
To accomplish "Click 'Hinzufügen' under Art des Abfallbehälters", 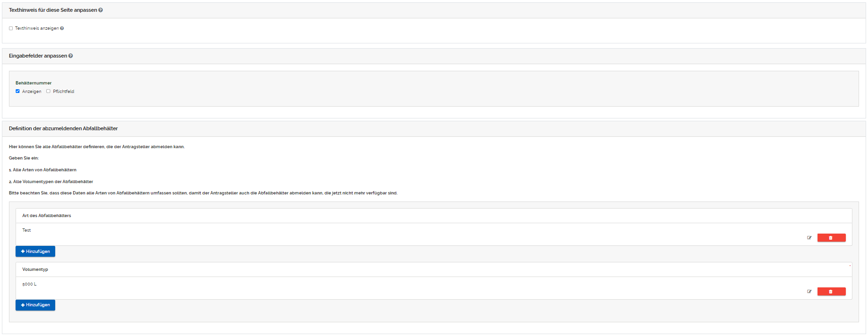I will click(x=35, y=252).
